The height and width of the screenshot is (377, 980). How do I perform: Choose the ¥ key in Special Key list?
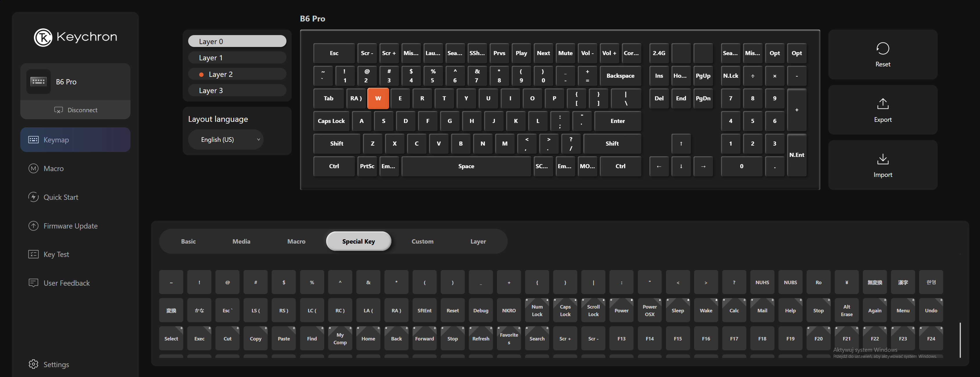pyautogui.click(x=846, y=282)
